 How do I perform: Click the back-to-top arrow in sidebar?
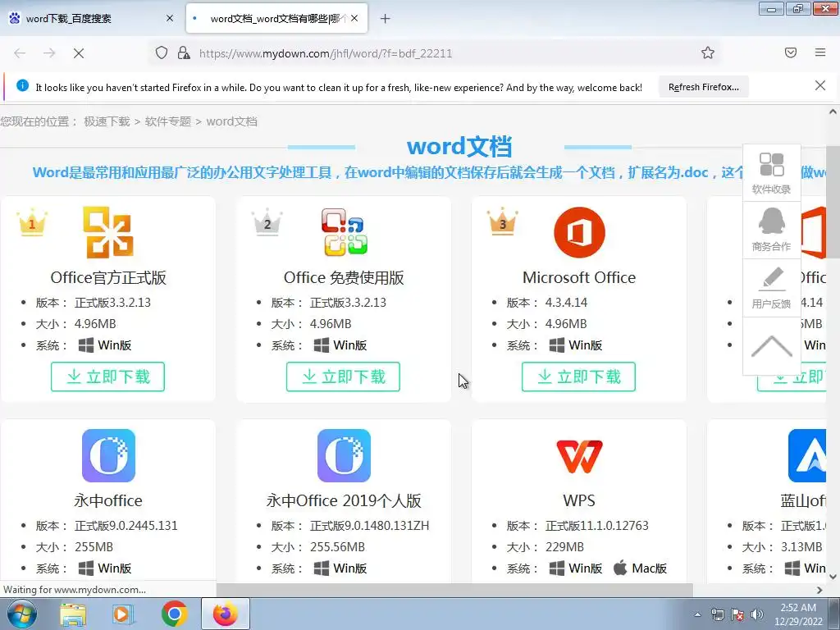point(771,346)
